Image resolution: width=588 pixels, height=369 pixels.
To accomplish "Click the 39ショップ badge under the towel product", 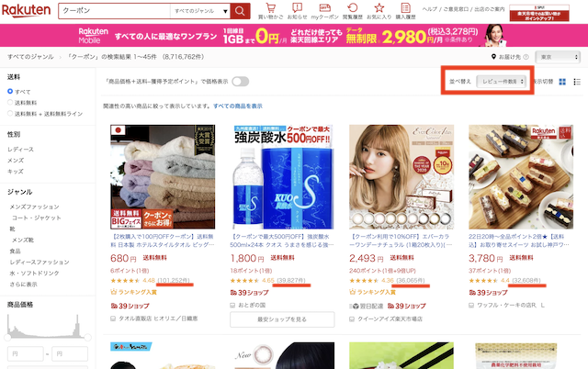I will (130, 306).
